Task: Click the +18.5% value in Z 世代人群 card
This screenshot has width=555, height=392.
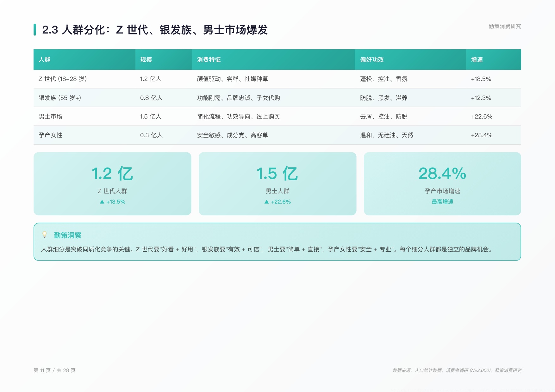Action: [x=116, y=202]
